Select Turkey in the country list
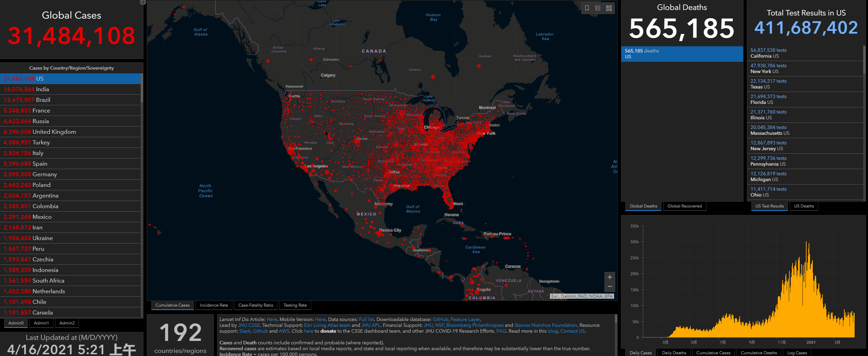 (70, 142)
